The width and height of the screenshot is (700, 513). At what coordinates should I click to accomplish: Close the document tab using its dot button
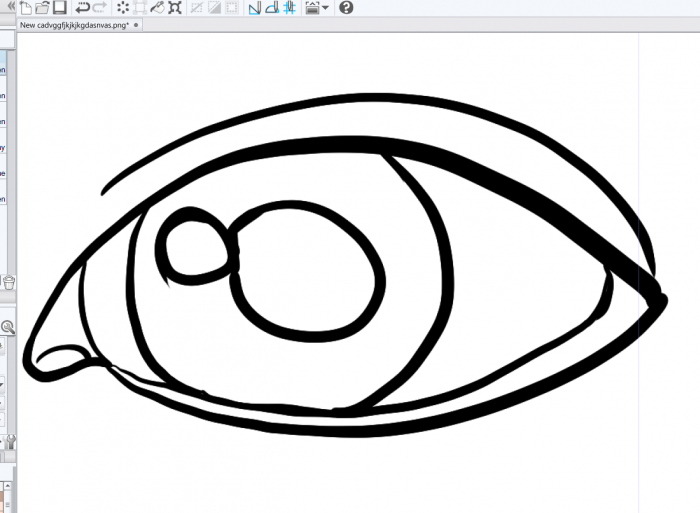click(x=136, y=25)
